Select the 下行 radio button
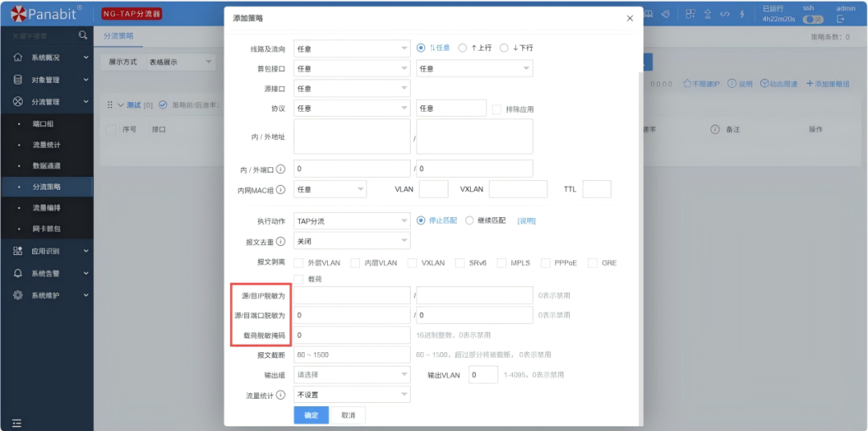This screenshot has height=431, width=868. [x=504, y=48]
